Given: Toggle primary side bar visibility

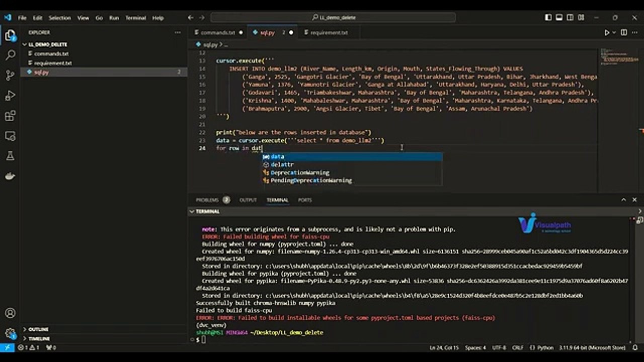Looking at the screenshot, I should point(548,18).
